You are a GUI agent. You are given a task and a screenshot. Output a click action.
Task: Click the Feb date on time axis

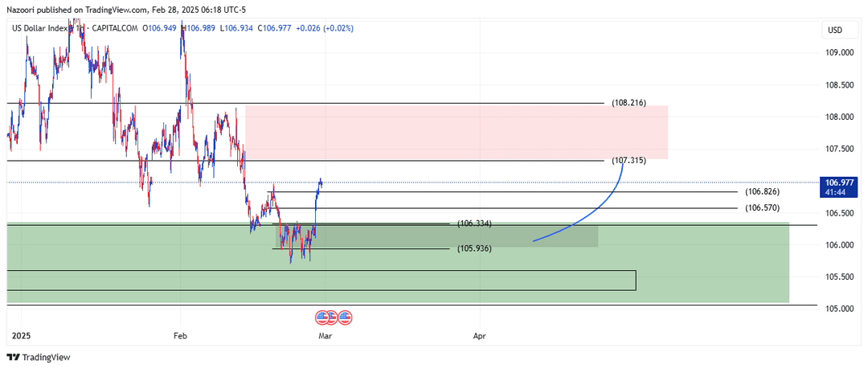[179, 335]
